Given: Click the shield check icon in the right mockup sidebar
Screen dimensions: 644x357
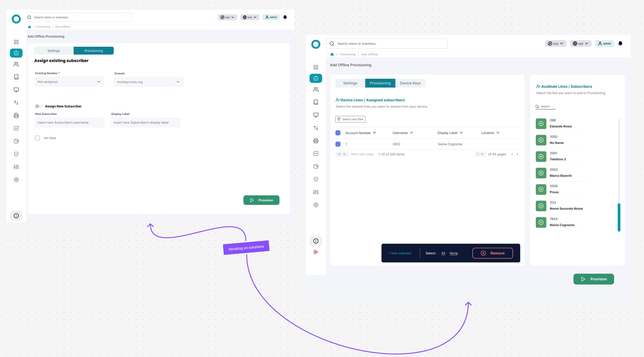Looking at the screenshot, I should pyautogui.click(x=316, y=179).
